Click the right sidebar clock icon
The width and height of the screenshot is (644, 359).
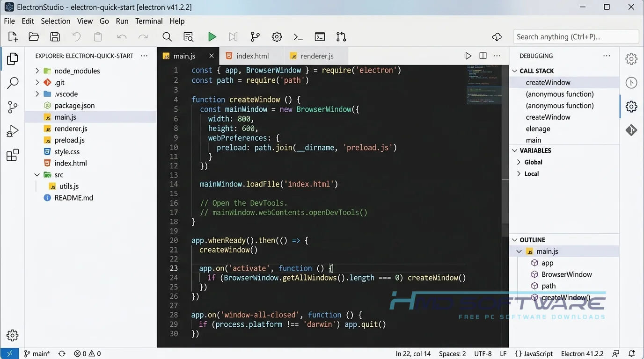pyautogui.click(x=631, y=83)
